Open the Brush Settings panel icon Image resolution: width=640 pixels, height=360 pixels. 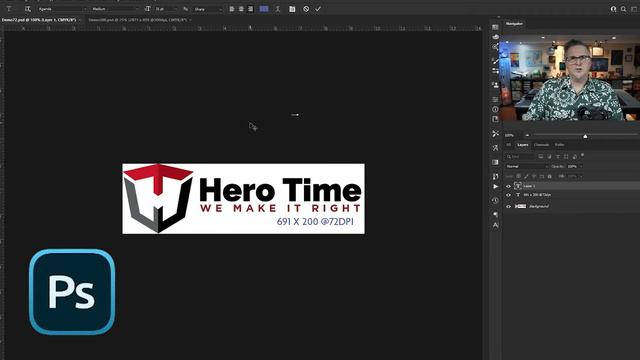[x=495, y=61]
